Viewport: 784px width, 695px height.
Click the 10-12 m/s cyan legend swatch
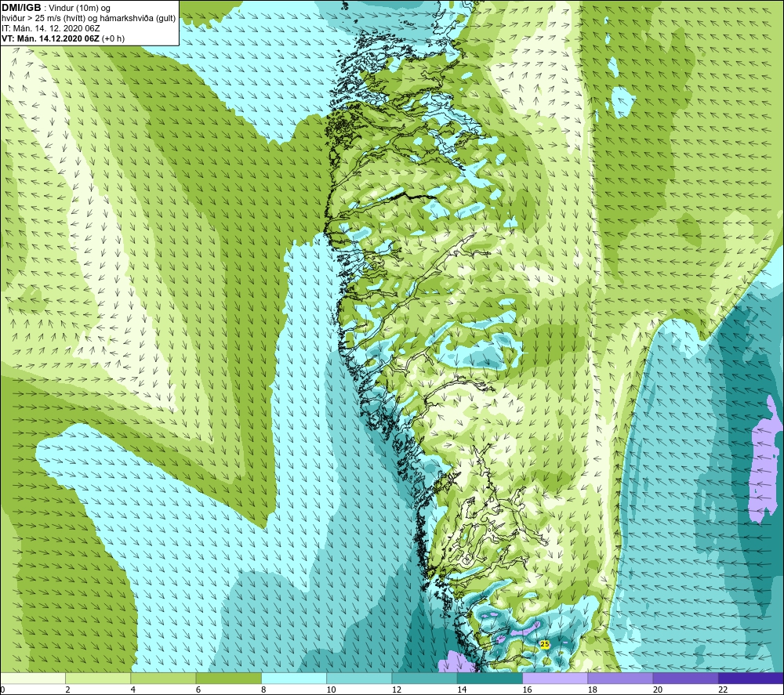[359, 678]
